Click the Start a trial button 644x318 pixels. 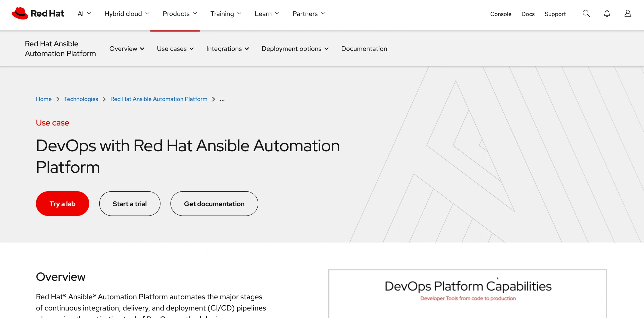pyautogui.click(x=130, y=203)
